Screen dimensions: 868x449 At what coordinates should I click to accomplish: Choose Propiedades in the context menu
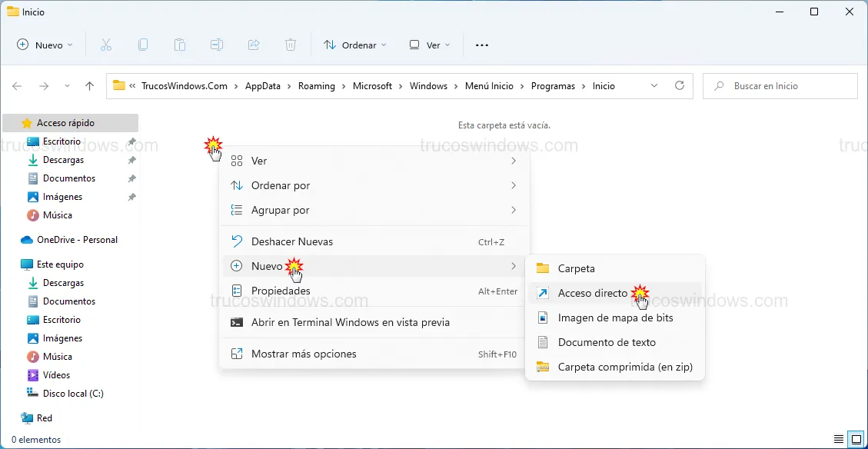(281, 291)
